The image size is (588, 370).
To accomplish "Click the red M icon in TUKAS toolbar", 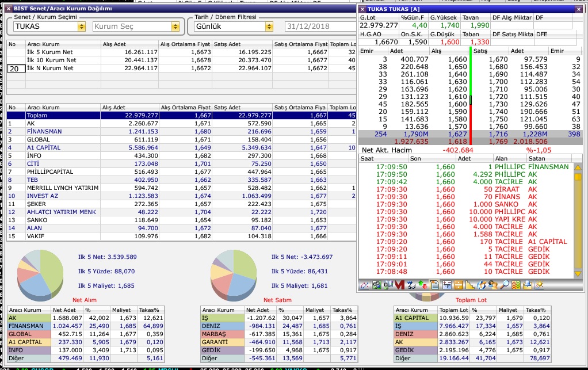I will (400, 285).
